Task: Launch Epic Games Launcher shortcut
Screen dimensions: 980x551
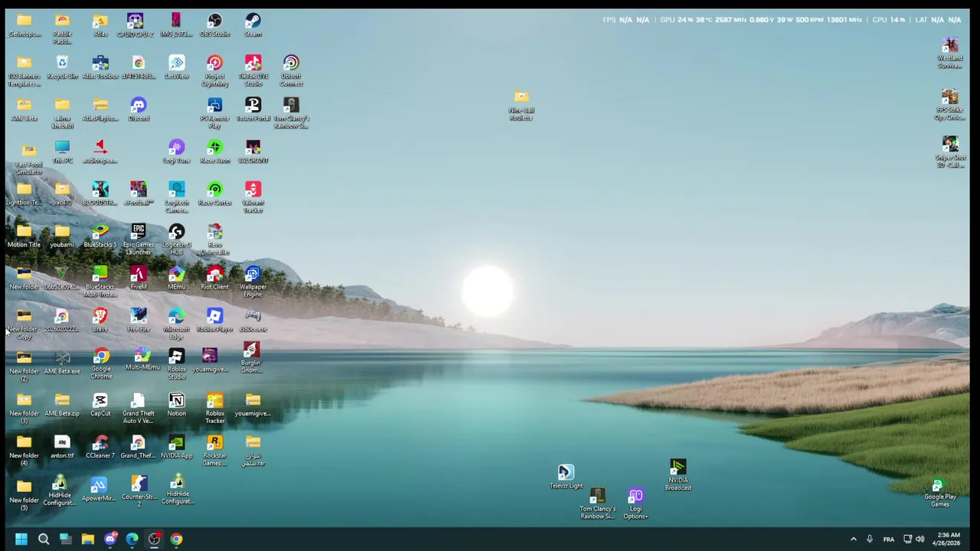Action: pyautogui.click(x=139, y=239)
